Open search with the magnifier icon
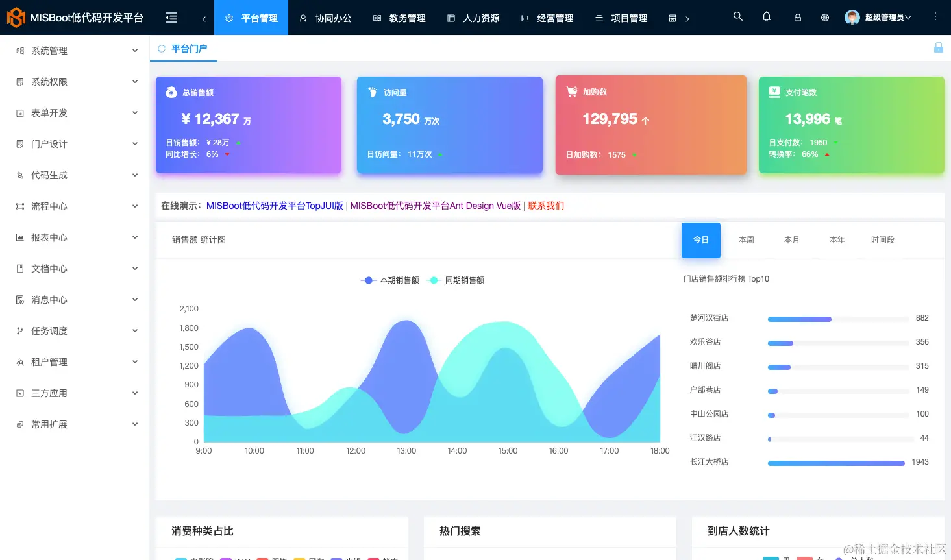The width and height of the screenshot is (951, 560). point(737,16)
